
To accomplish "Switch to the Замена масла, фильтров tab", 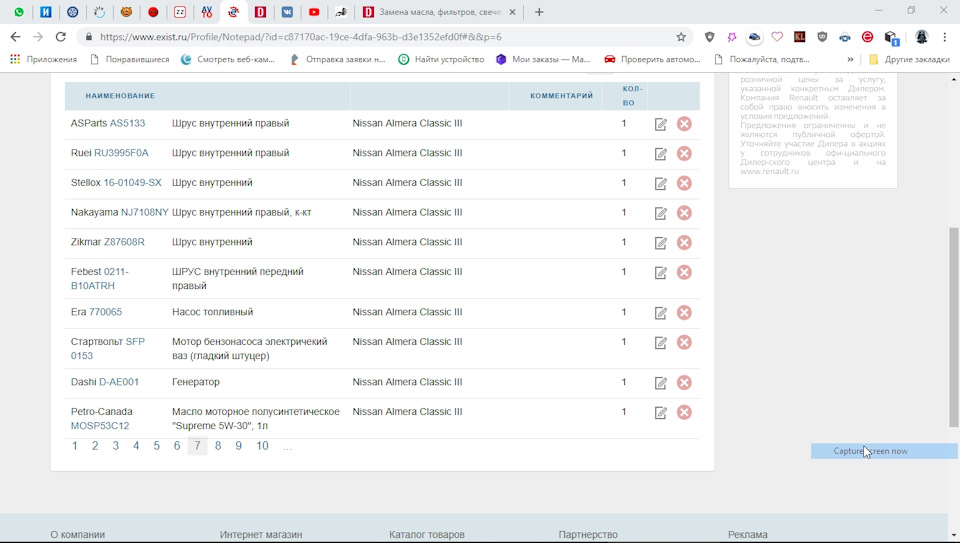I will tap(440, 12).
